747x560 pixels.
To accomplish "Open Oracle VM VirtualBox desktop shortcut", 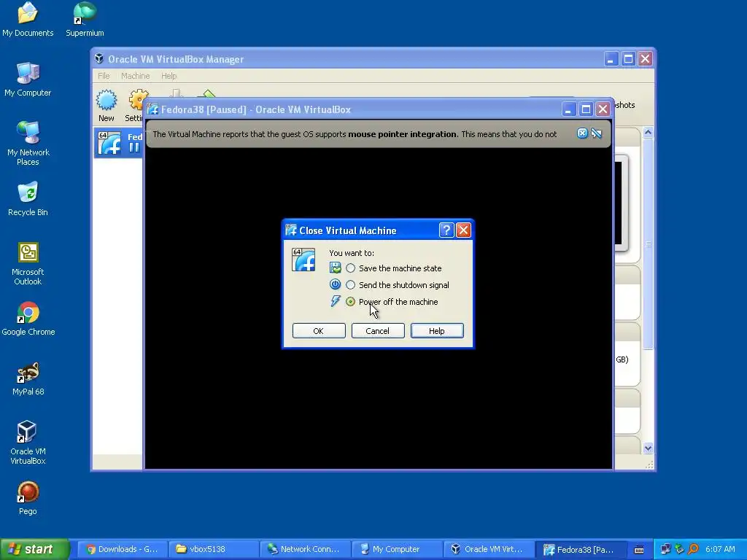I will pyautogui.click(x=28, y=443).
